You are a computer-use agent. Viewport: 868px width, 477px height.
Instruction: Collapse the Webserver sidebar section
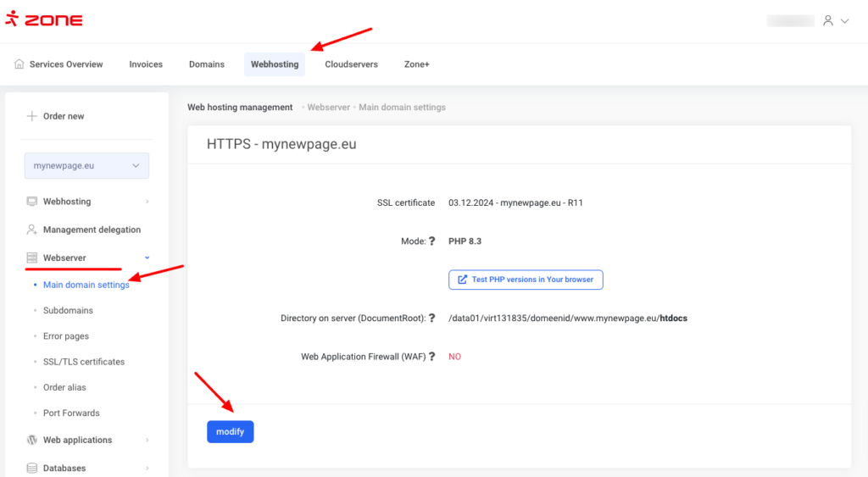click(x=147, y=258)
